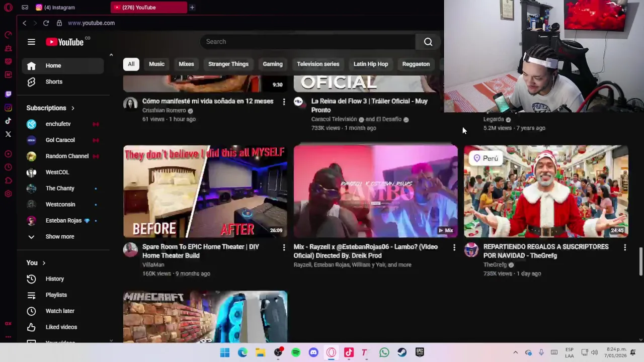Open Gol Caracol subscription channel

[62, 140]
